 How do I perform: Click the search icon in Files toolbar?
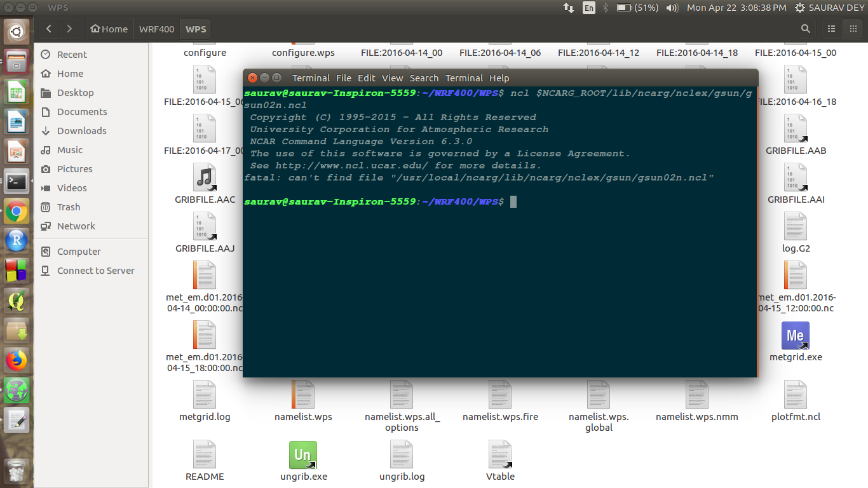click(x=805, y=29)
